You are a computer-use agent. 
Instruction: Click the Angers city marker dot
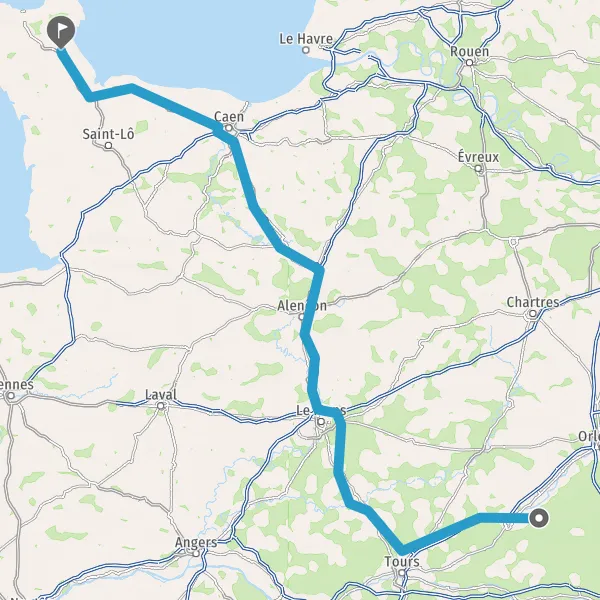(196, 553)
